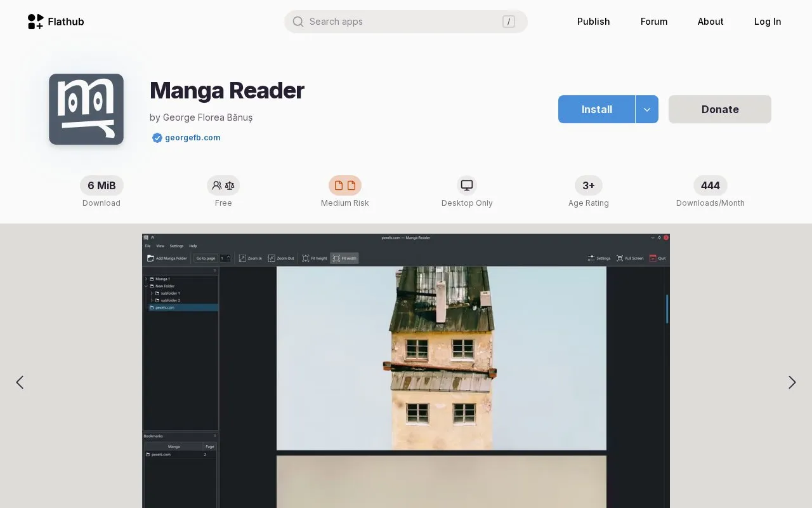Click the Install button

[x=596, y=109]
